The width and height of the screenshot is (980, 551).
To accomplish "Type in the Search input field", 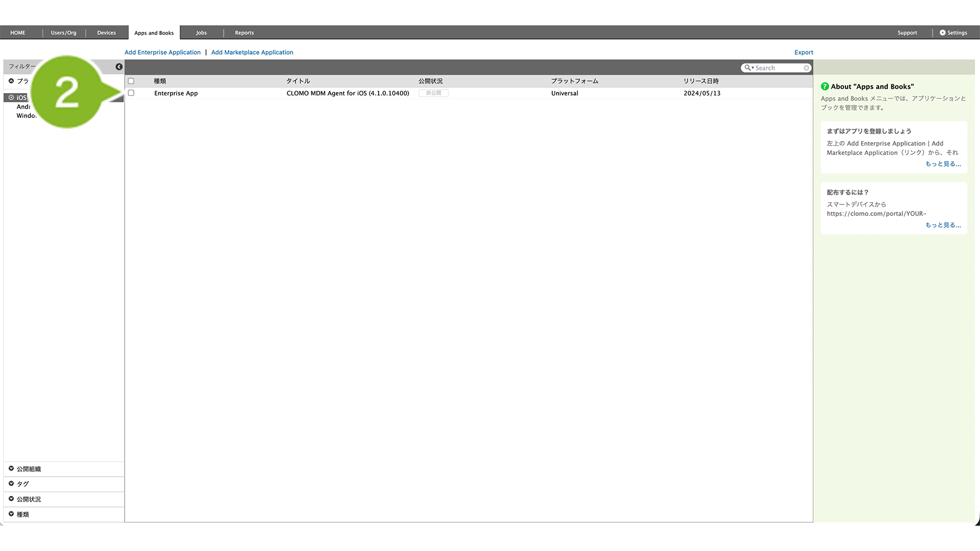I will coord(778,68).
